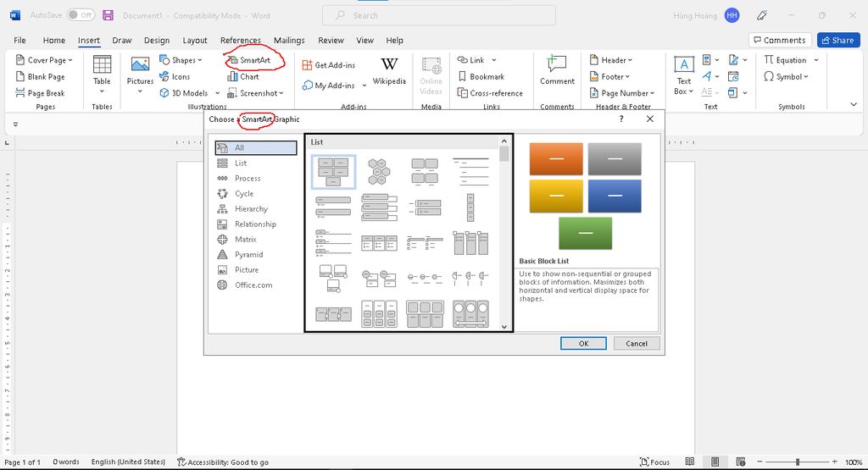
Task: Insert a new Comment from the ribbon
Action: click(x=557, y=70)
